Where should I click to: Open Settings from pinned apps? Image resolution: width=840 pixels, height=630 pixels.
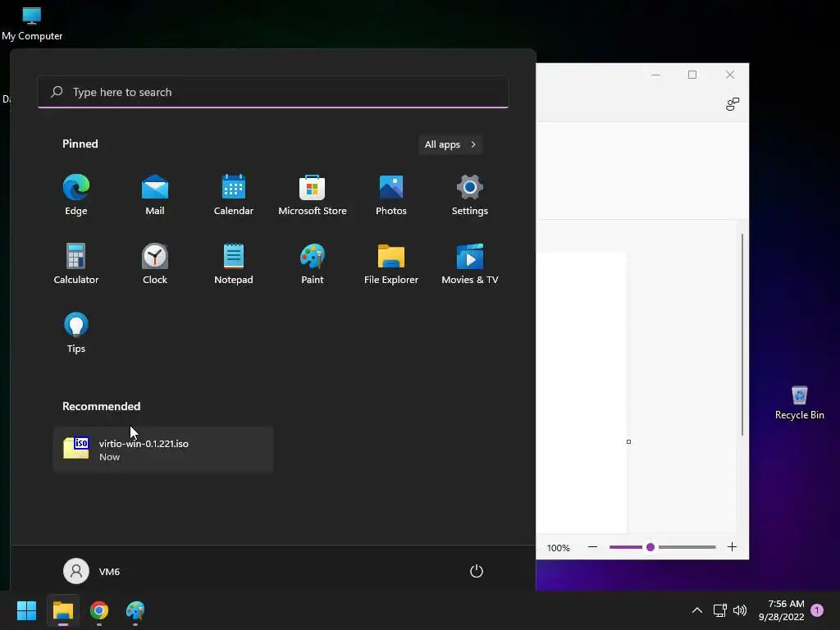tap(470, 195)
